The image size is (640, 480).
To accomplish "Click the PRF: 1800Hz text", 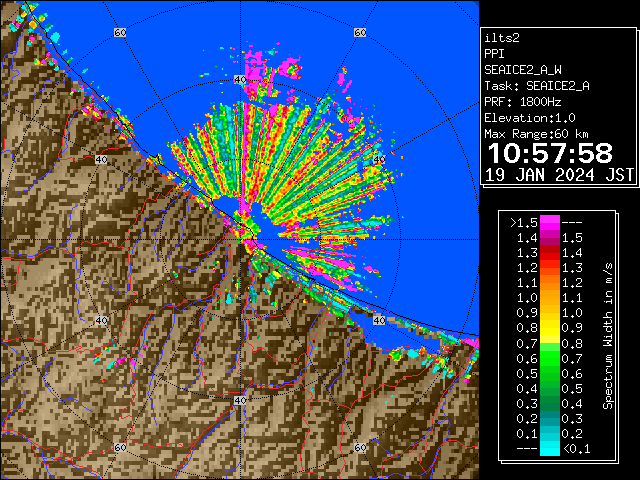I will [523, 102].
